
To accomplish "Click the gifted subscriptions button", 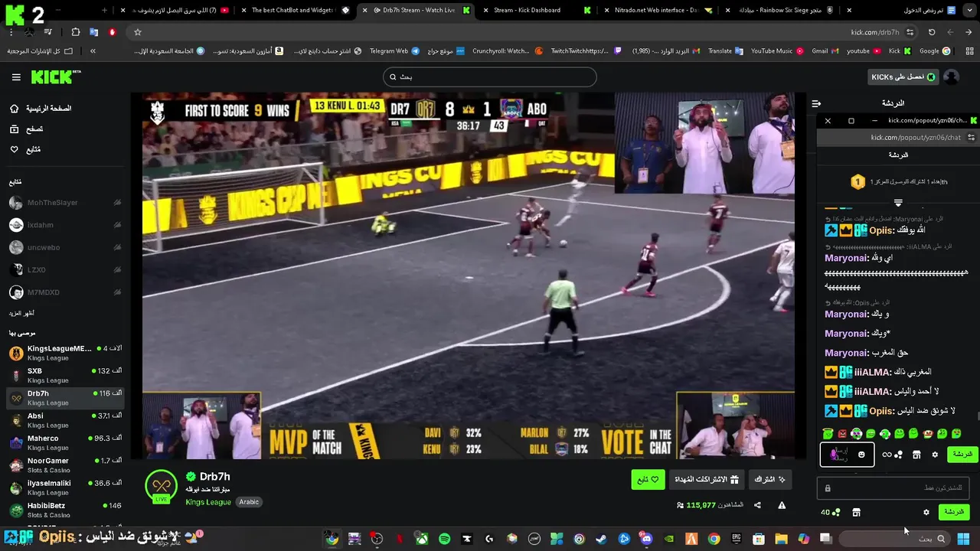I will point(707,480).
